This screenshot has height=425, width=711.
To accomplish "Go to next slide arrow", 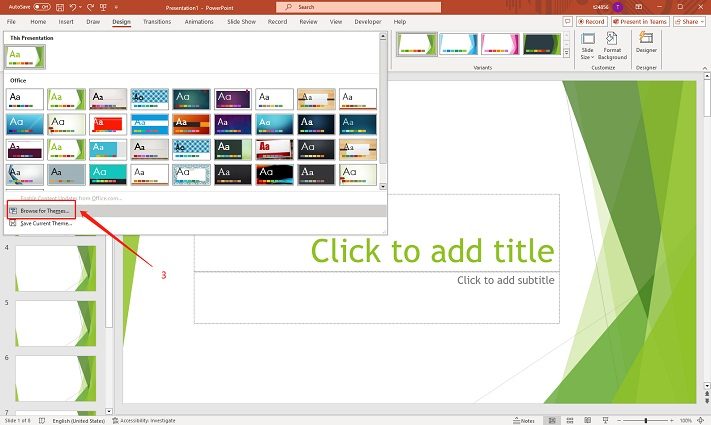I will 707,401.
